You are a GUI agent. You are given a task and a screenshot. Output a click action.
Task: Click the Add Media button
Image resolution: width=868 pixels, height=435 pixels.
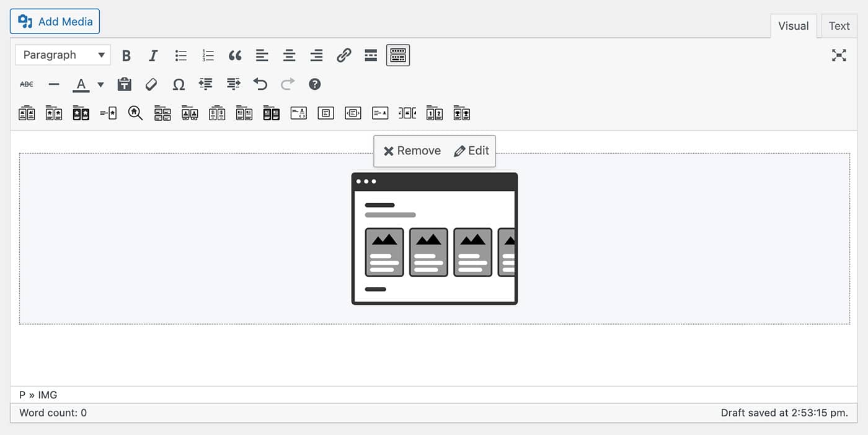[55, 22]
